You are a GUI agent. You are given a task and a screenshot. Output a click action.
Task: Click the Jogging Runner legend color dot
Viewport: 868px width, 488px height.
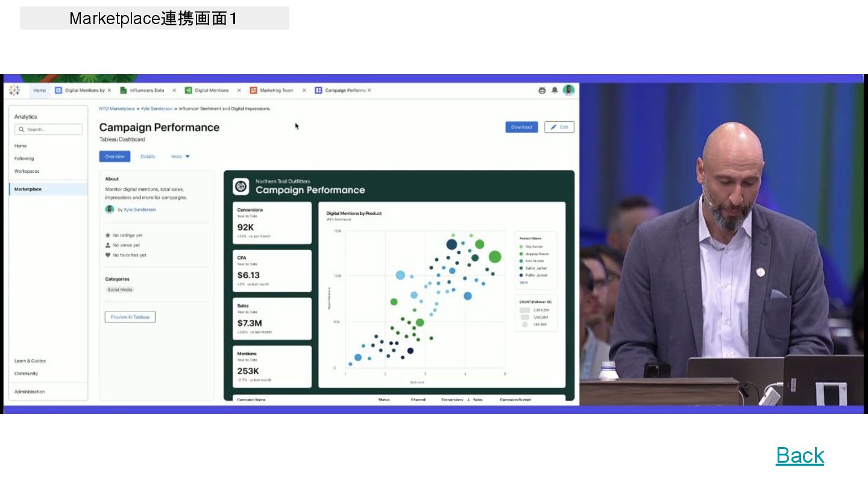click(521, 254)
